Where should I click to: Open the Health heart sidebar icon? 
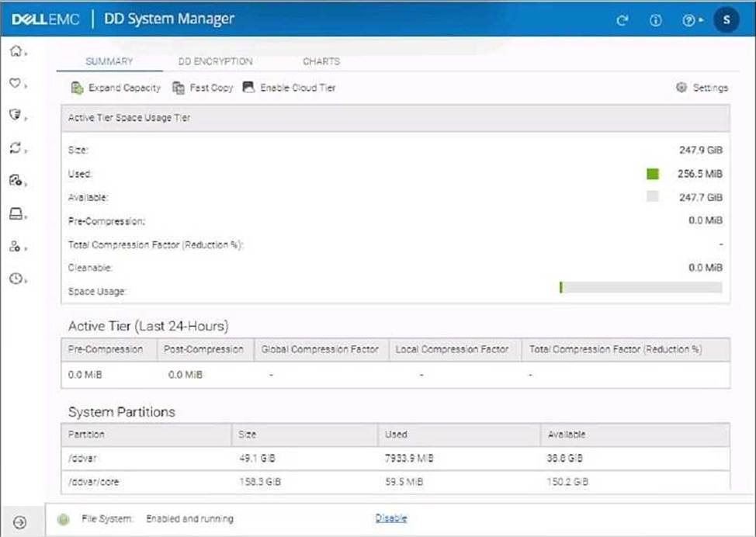[16, 83]
